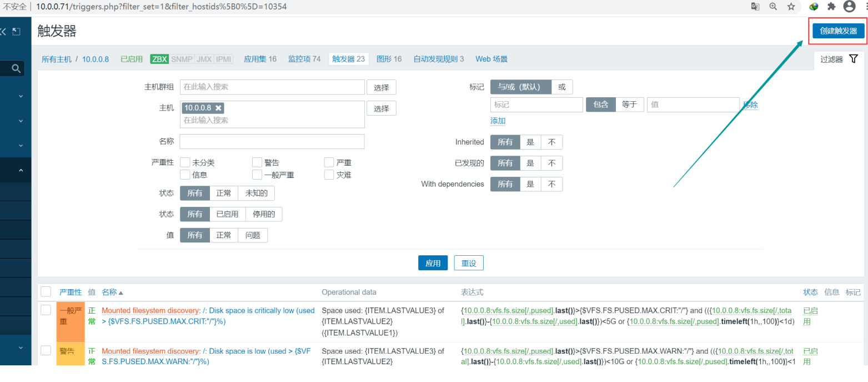The image size is (868, 382).
Task: Select the 警告 disk space low trigger checkbox
Action: [x=46, y=350]
